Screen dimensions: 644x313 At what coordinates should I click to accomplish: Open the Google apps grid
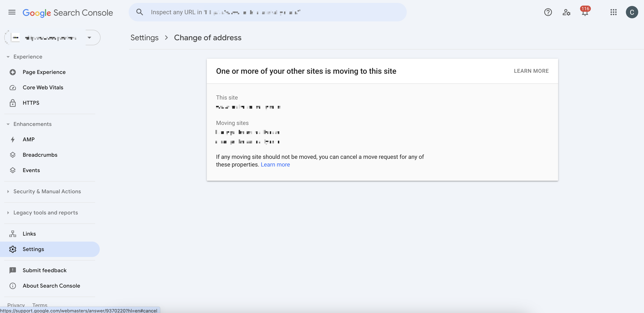coord(613,12)
